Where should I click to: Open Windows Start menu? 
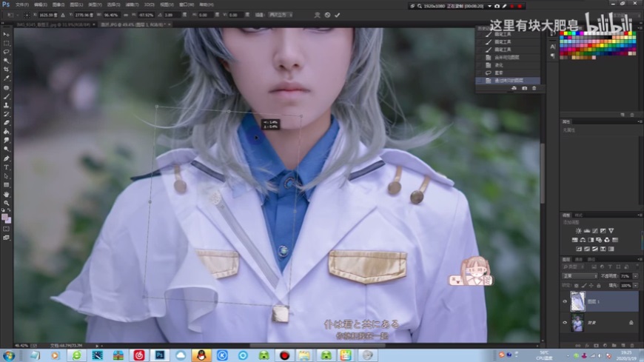9,355
